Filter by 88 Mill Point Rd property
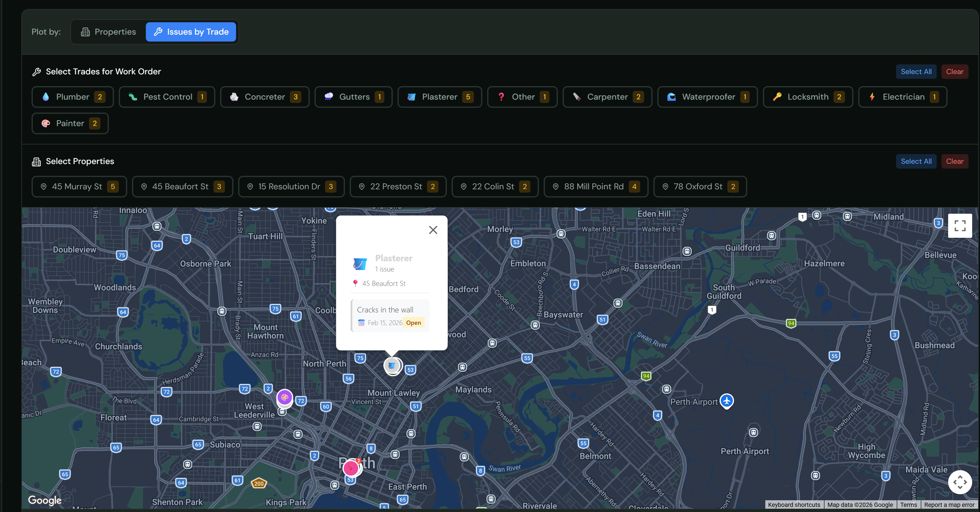Viewport: 980px width, 512px height. (596, 187)
